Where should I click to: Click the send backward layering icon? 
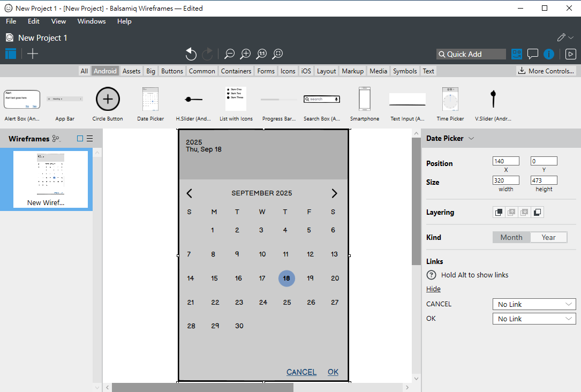pos(524,212)
